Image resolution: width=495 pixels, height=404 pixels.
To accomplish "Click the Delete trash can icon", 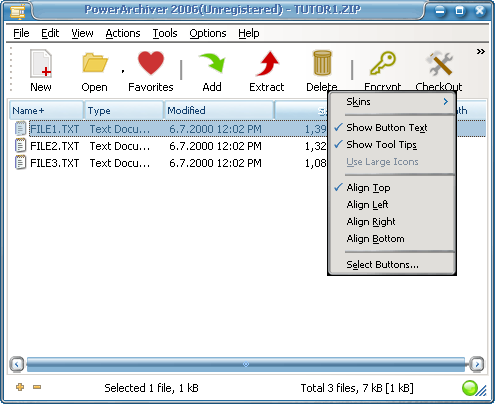I will pyautogui.click(x=322, y=63).
